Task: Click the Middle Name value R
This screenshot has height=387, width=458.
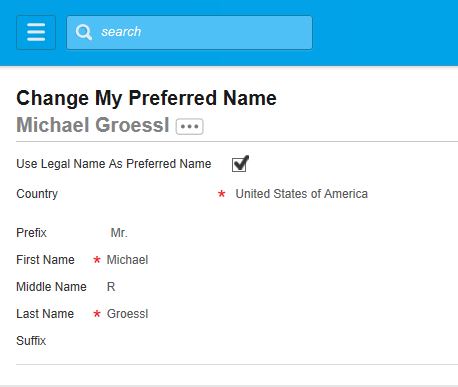Action: pos(111,287)
